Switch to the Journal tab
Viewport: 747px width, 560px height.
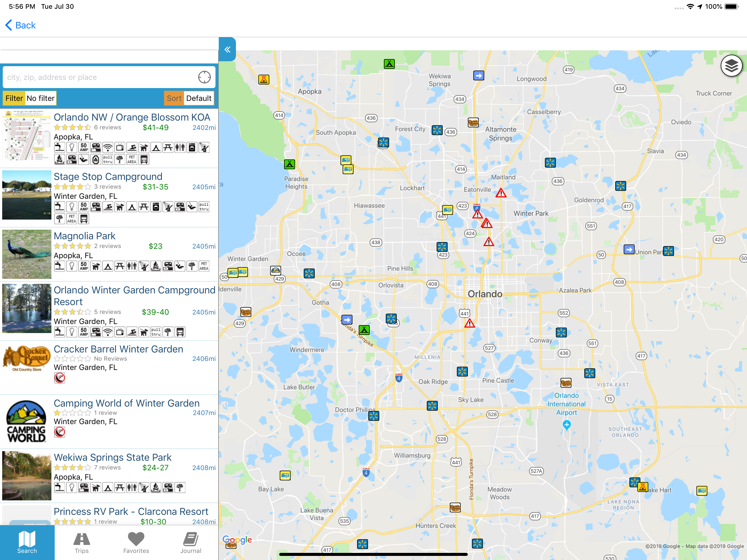pos(191,542)
